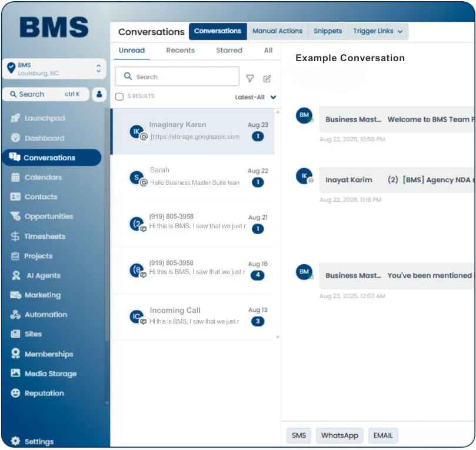Click the [BMS] Agency NDA message
Viewport: 476px width, 450px height.
tap(397, 179)
